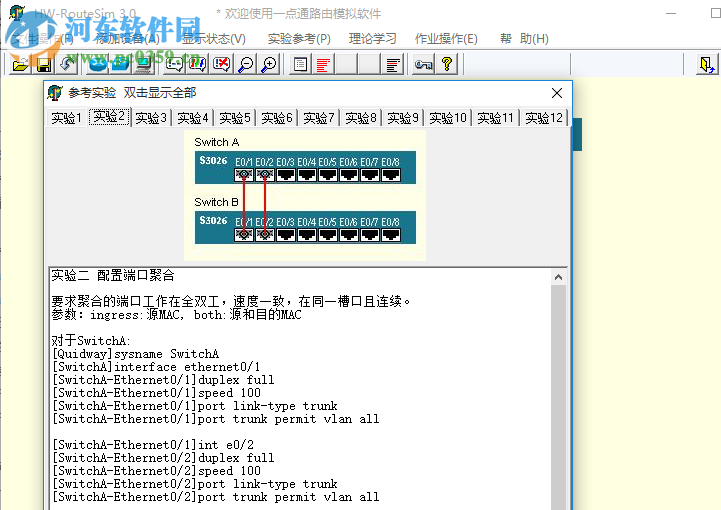Open the 实验4 tab
721x510 pixels.
point(193,118)
